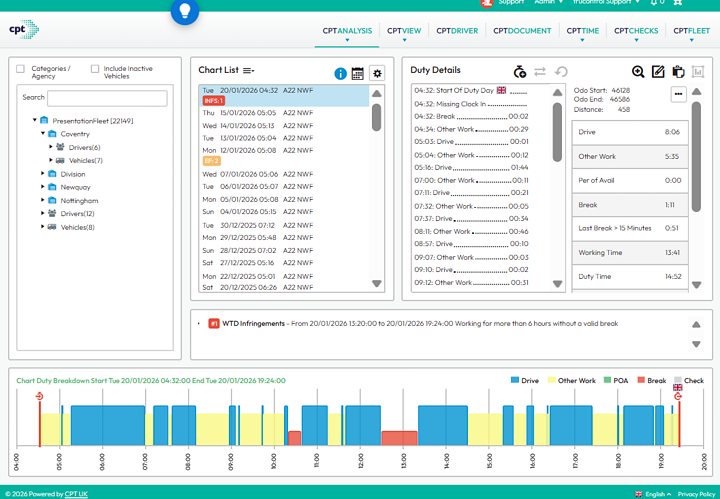Click the vehicle Search input field

107,98
